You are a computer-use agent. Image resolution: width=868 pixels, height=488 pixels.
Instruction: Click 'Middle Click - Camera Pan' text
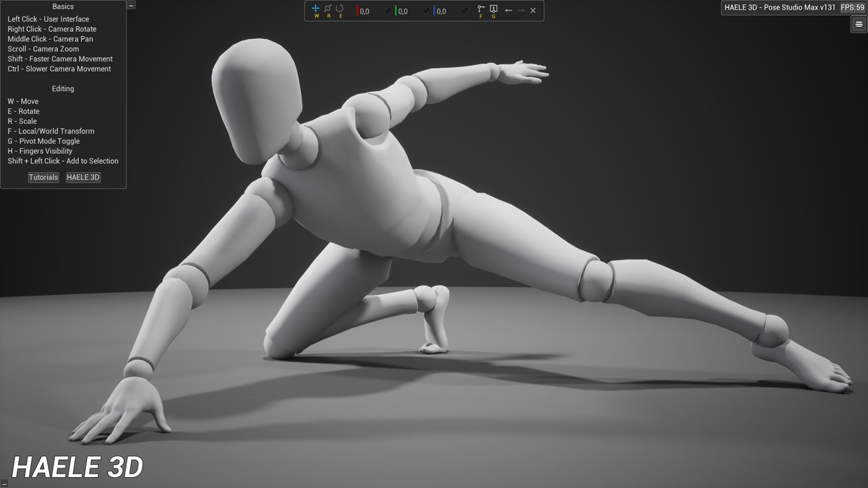click(x=50, y=39)
